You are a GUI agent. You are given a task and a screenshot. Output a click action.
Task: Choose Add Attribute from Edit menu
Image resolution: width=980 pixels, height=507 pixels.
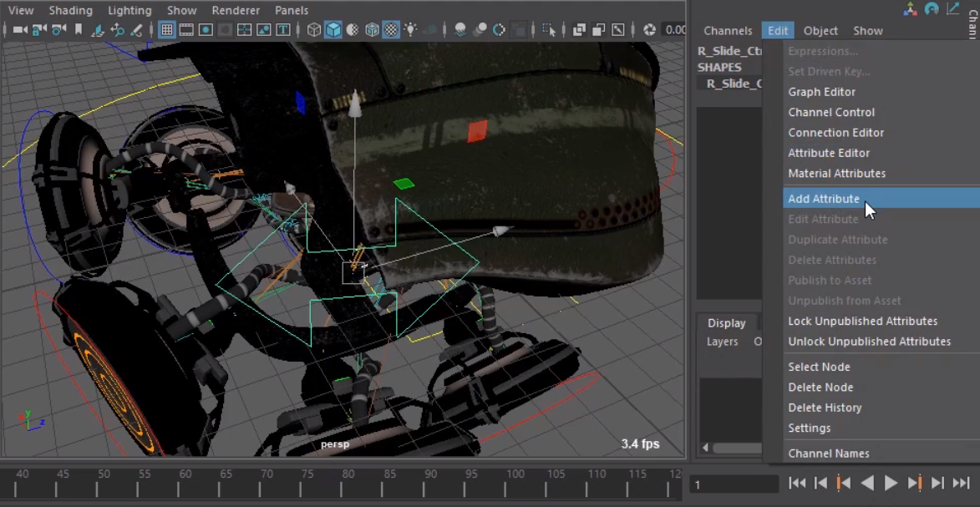coord(824,199)
